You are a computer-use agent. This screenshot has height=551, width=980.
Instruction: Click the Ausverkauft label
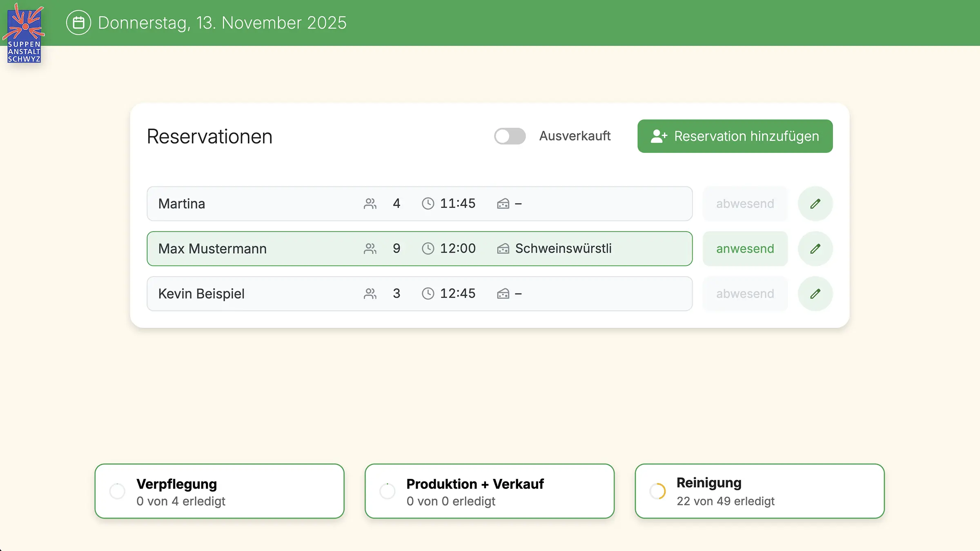[575, 136]
